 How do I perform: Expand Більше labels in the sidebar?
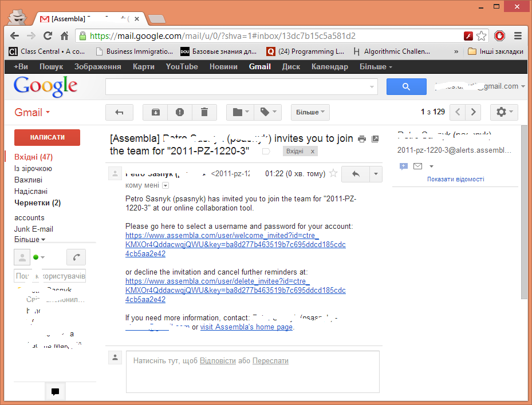[30, 239]
